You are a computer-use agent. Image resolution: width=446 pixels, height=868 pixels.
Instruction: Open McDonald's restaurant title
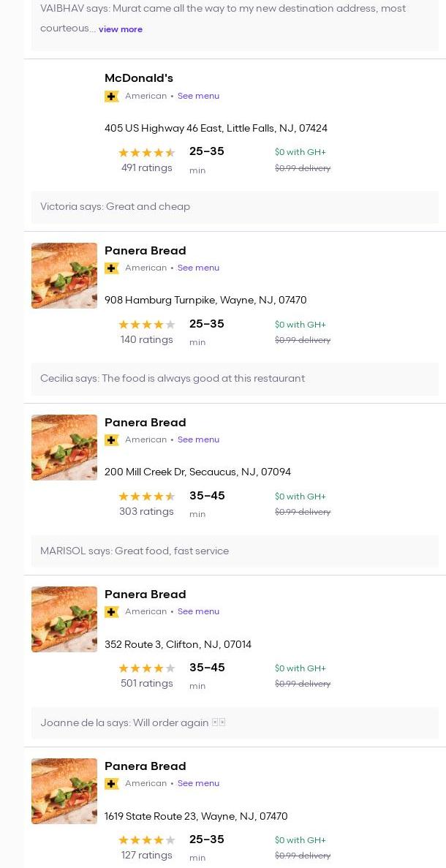point(139,78)
